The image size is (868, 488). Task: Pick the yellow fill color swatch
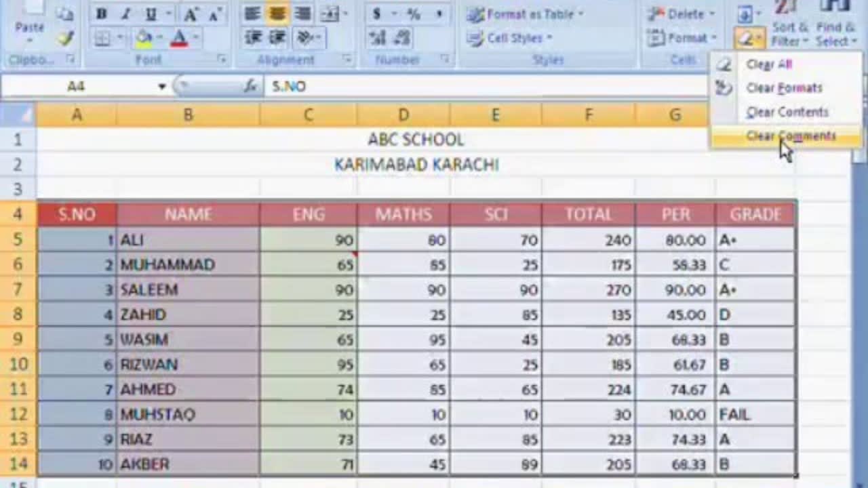(144, 38)
